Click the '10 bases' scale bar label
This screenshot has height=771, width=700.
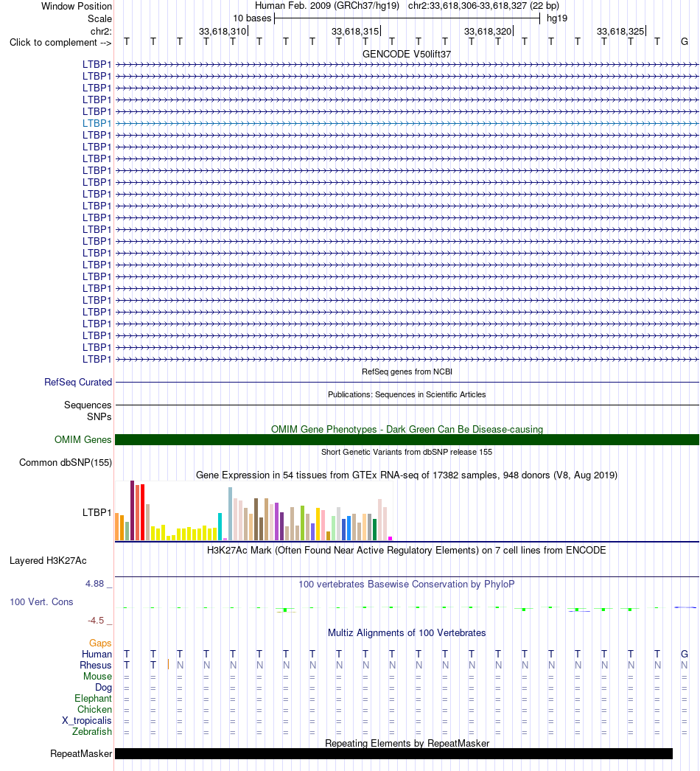tap(252, 18)
